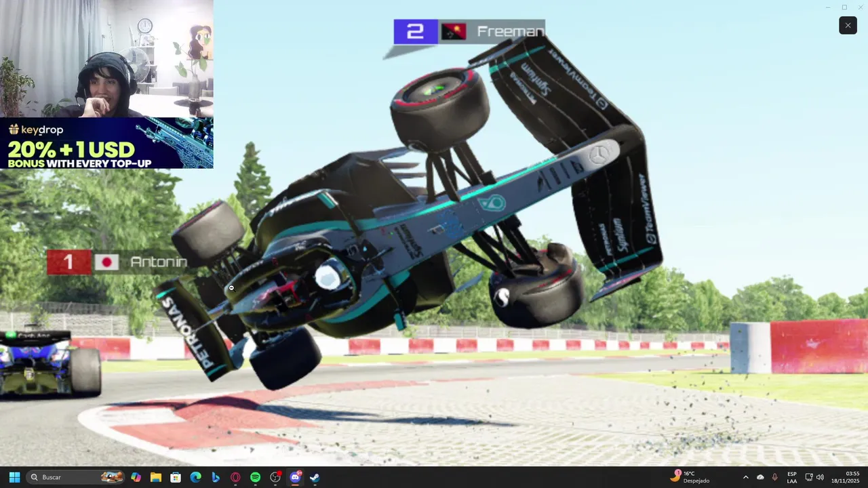Open ESP LAA input language switcher

pos(792,477)
